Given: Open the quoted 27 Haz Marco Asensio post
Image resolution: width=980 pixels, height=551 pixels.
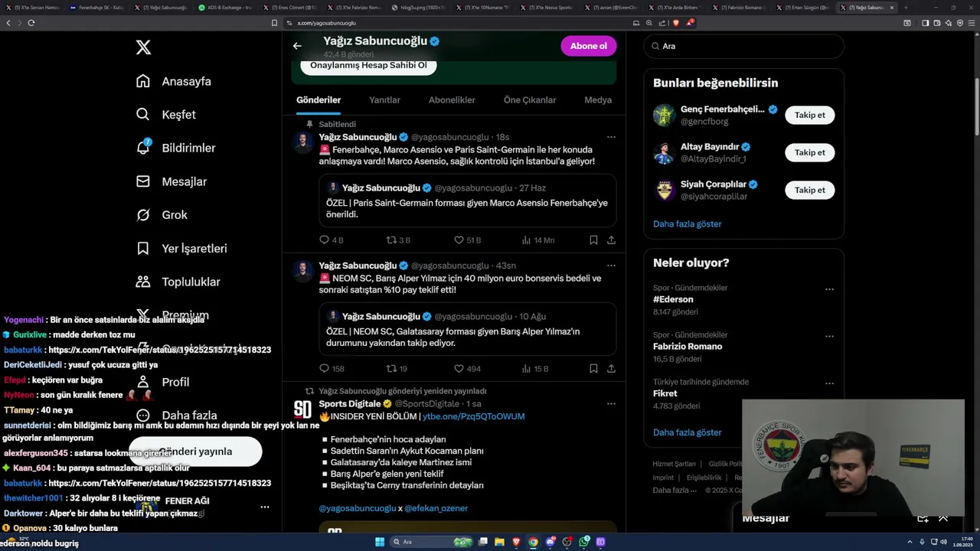Looking at the screenshot, I should pos(468,201).
